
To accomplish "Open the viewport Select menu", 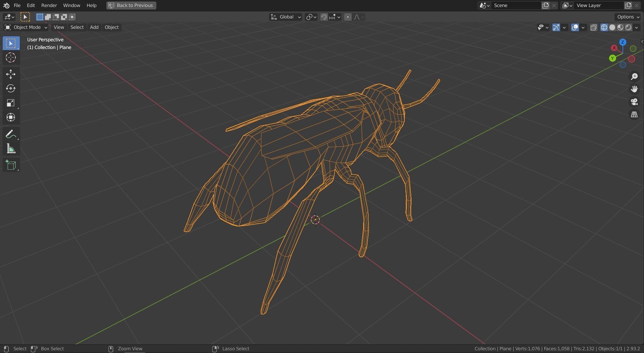I will tap(77, 27).
